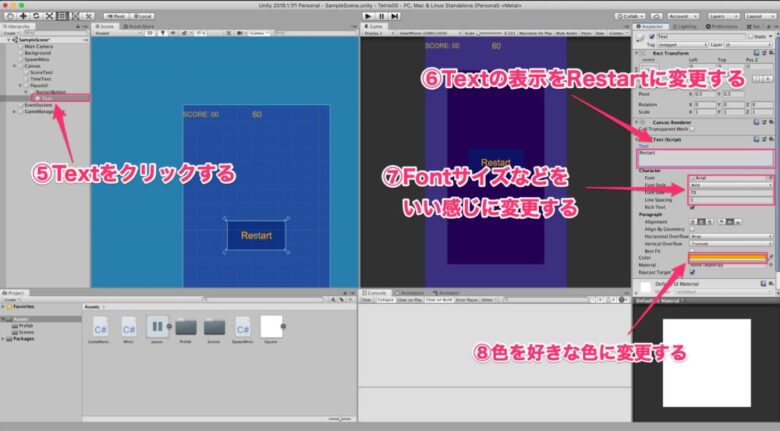
Task: Open the Prefab folder asset
Action: tap(186, 329)
